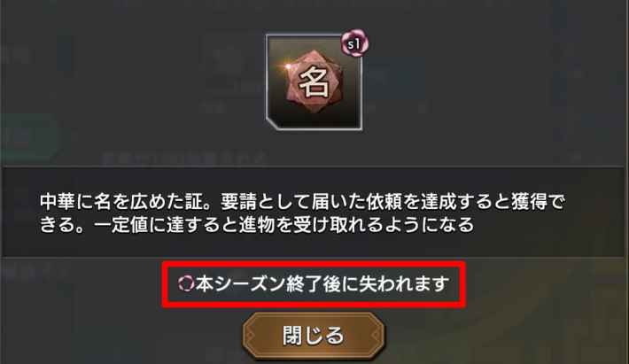
Task: Tap the 名 fame token icon
Action: click(314, 83)
